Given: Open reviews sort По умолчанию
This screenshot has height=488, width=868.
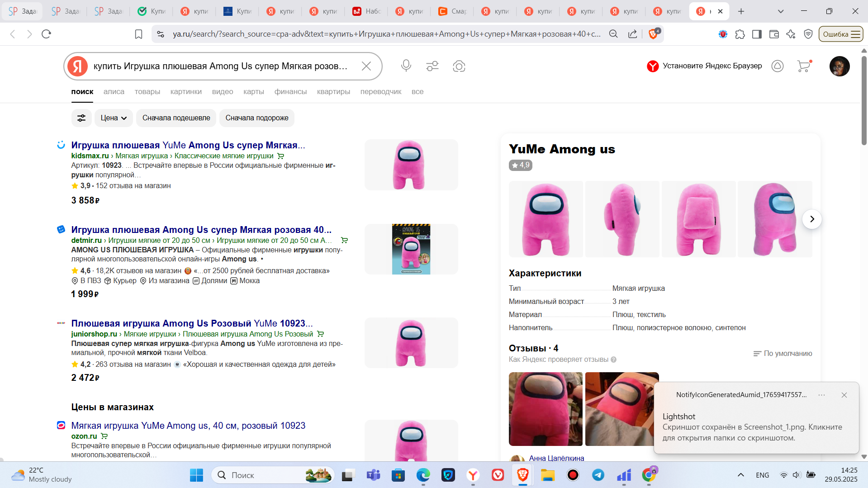Looking at the screenshot, I should tap(783, 353).
